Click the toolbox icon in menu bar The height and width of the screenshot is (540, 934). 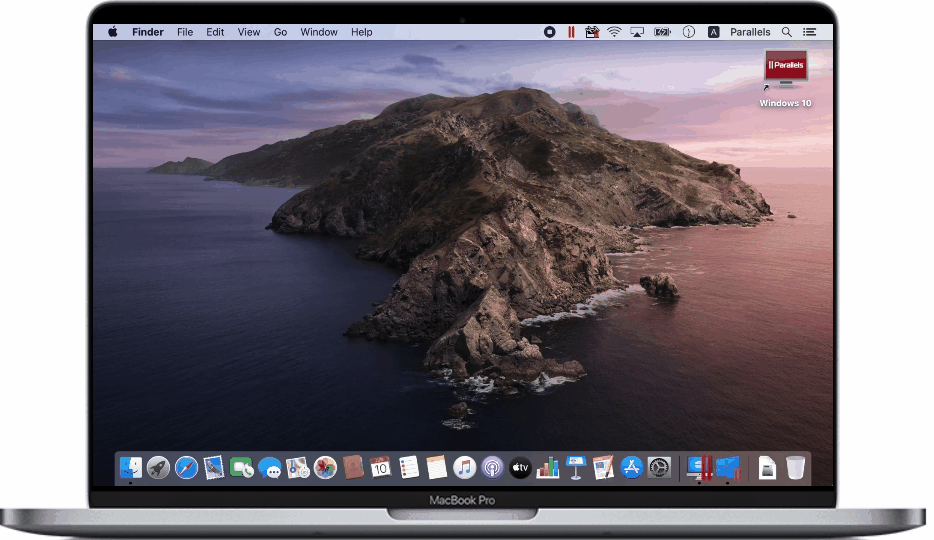click(592, 32)
